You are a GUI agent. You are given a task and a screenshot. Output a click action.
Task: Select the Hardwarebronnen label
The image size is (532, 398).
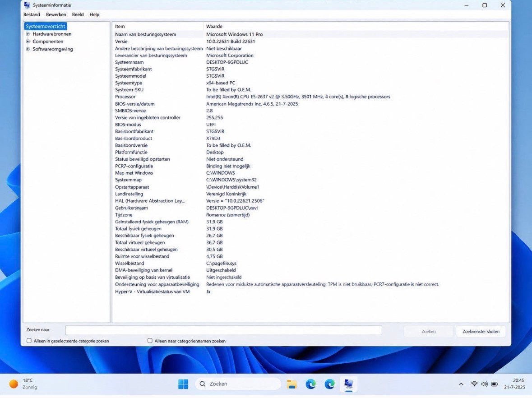[52, 34]
